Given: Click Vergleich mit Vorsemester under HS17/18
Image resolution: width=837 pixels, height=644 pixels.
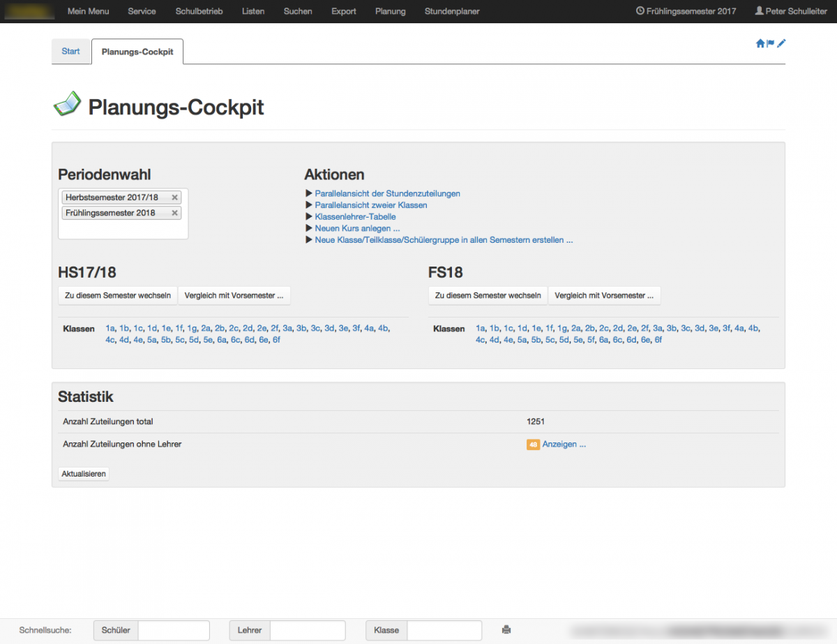Looking at the screenshot, I should 234,295.
